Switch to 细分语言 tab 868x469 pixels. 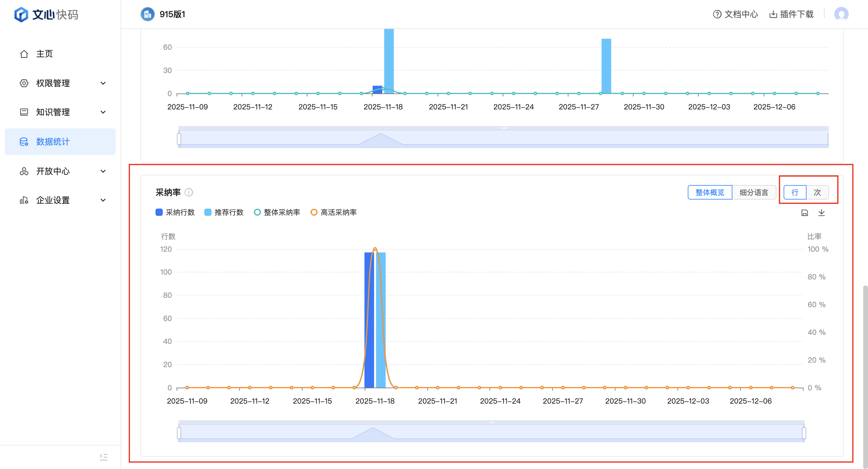pyautogui.click(x=754, y=192)
